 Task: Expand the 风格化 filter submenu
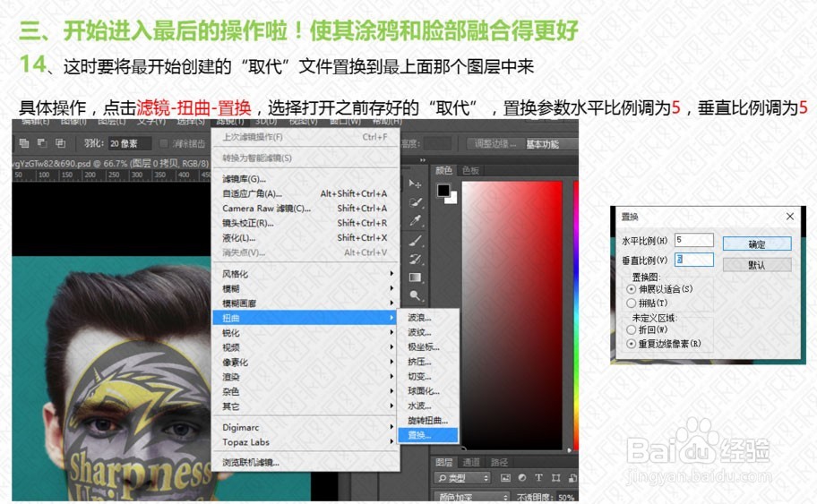pos(305,274)
